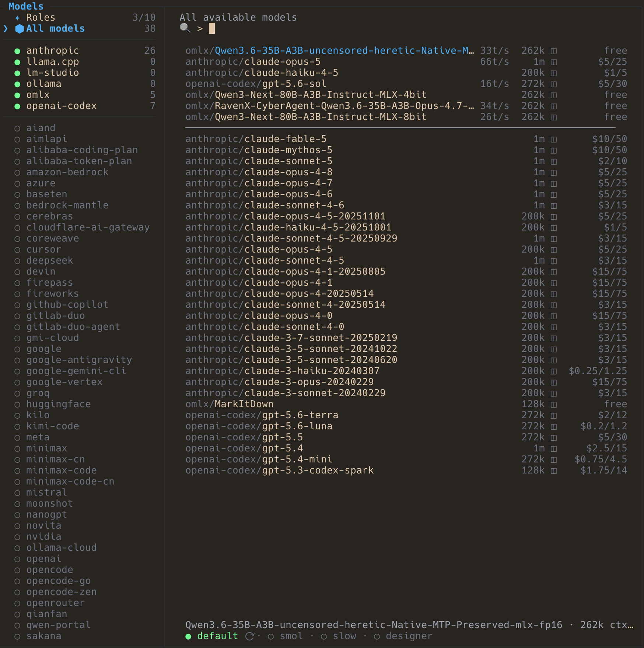Select the smol role option
This screenshot has height=648, width=644.
[x=286, y=636]
